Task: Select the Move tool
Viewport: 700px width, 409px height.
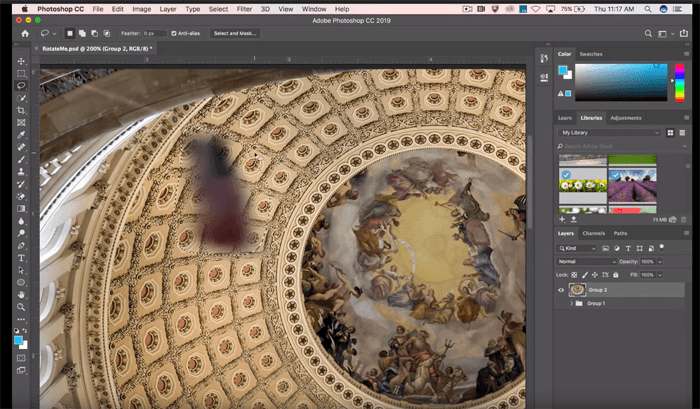Action: point(21,61)
